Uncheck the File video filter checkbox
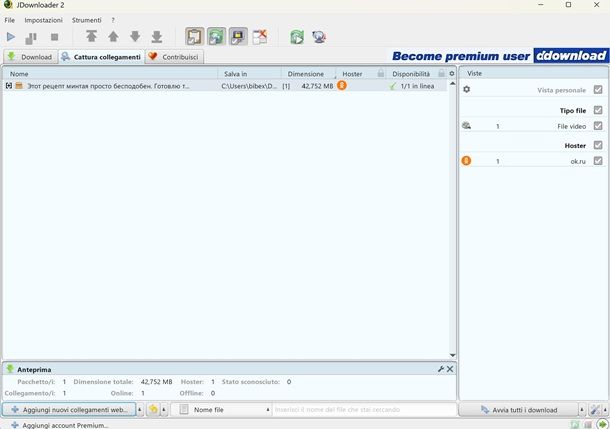The height and width of the screenshot is (429, 610). (598, 126)
